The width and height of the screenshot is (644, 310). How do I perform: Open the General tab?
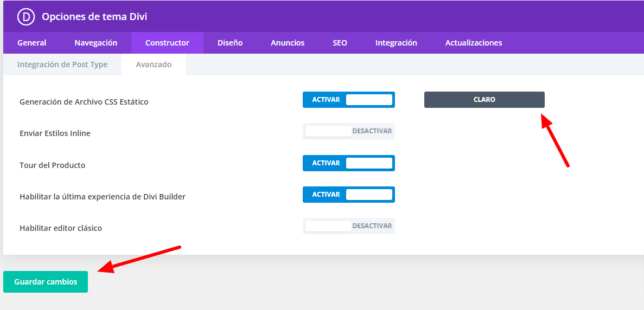pos(31,43)
